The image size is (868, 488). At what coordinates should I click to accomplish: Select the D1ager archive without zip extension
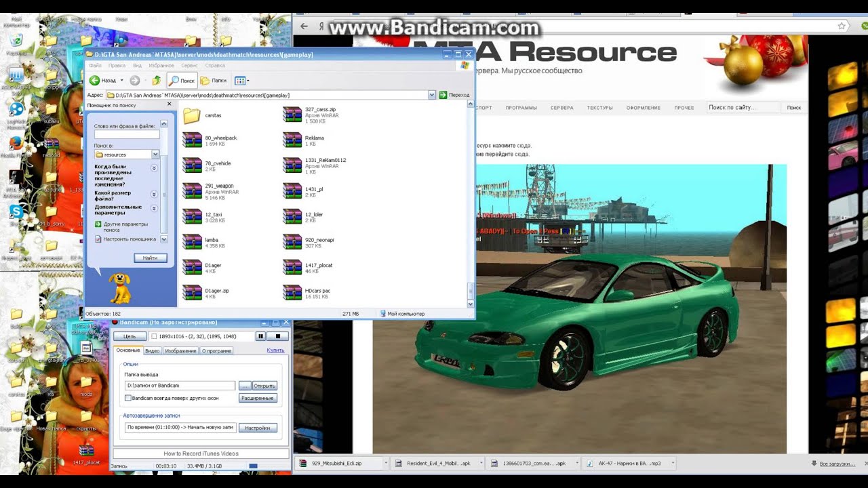click(203, 268)
